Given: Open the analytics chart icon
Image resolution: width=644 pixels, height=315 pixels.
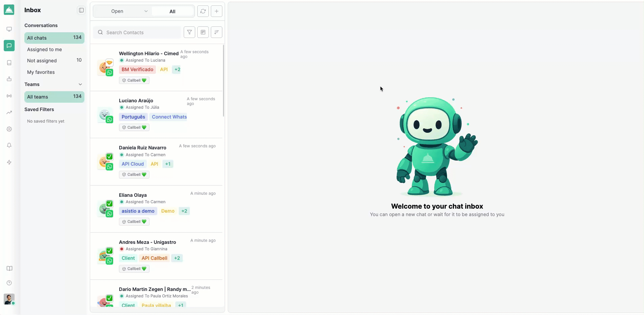Looking at the screenshot, I should click(9, 112).
